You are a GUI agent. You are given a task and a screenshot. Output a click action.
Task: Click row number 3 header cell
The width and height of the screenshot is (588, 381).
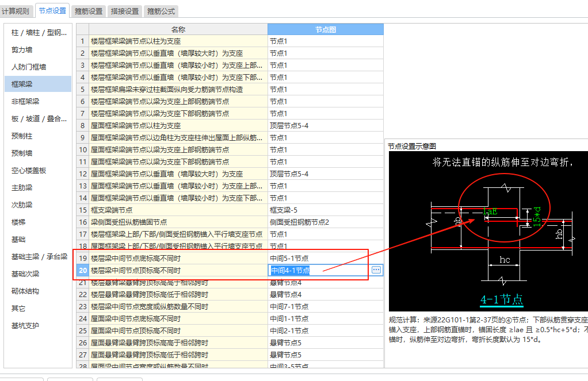[x=83, y=65]
